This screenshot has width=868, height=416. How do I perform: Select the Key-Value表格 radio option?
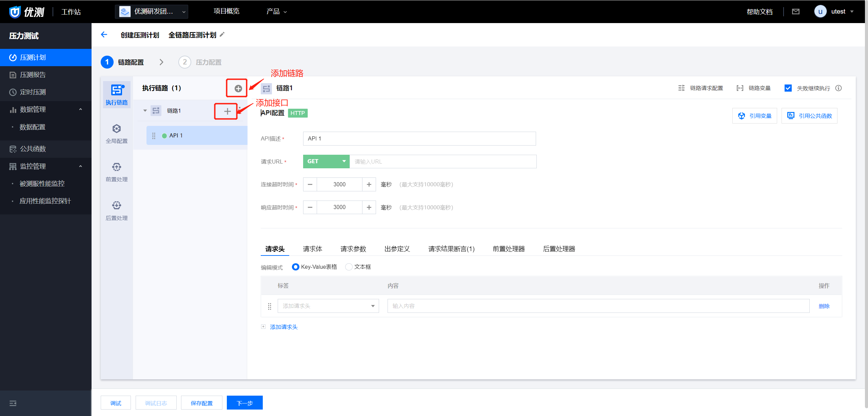pyautogui.click(x=295, y=267)
